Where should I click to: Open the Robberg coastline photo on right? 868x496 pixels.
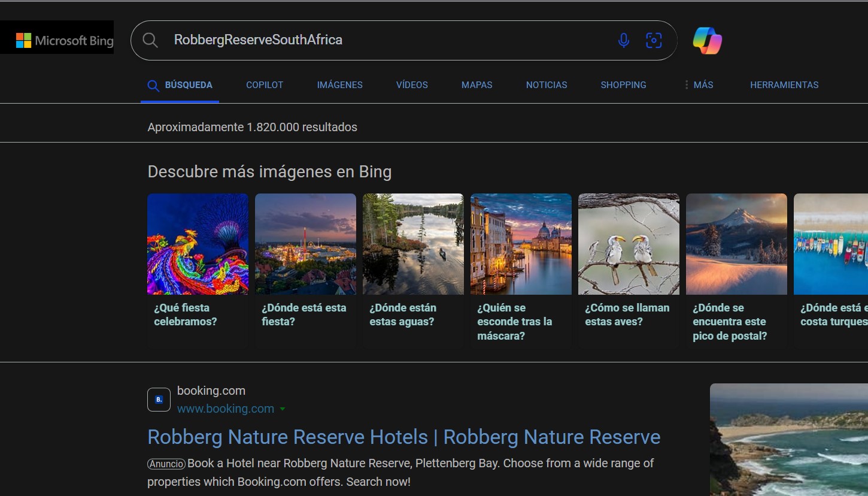tap(789, 440)
